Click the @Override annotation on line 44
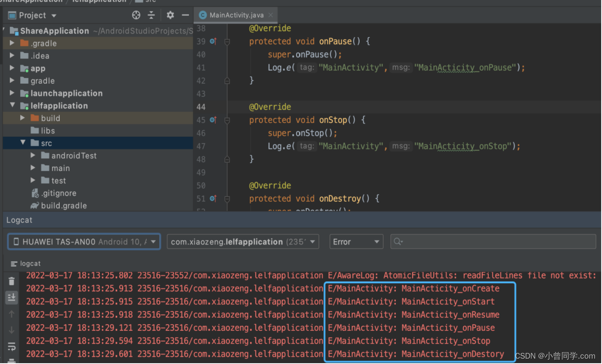 click(270, 107)
